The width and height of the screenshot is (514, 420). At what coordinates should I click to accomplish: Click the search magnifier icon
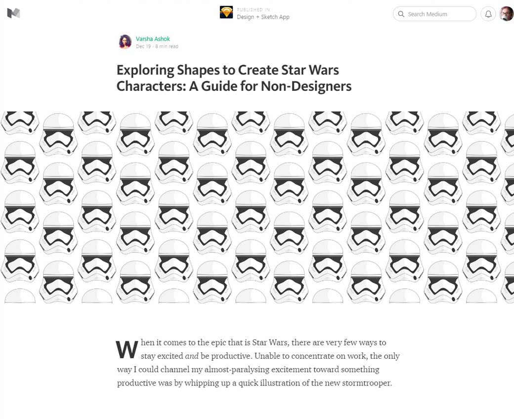click(401, 14)
